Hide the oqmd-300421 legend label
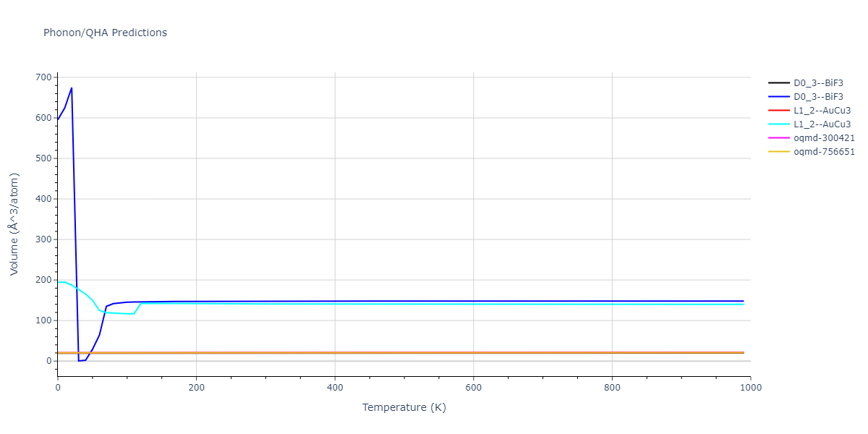This screenshot has width=868, height=434. point(824,138)
